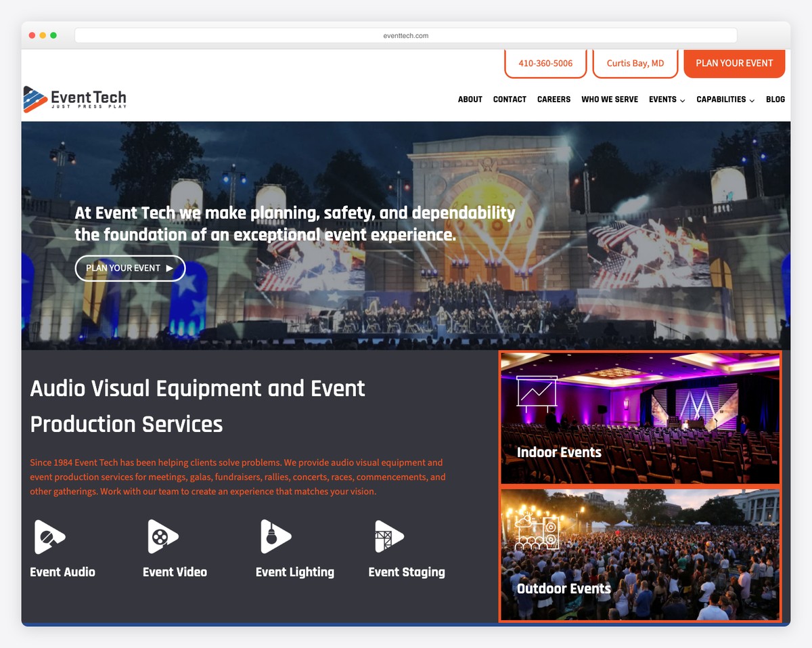
Task: Open the CAREERS page
Action: 554,100
